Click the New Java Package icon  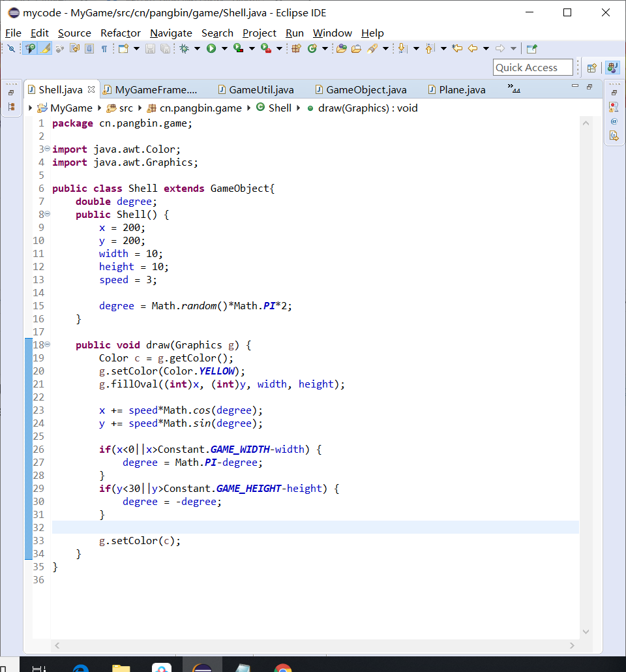(x=296, y=48)
